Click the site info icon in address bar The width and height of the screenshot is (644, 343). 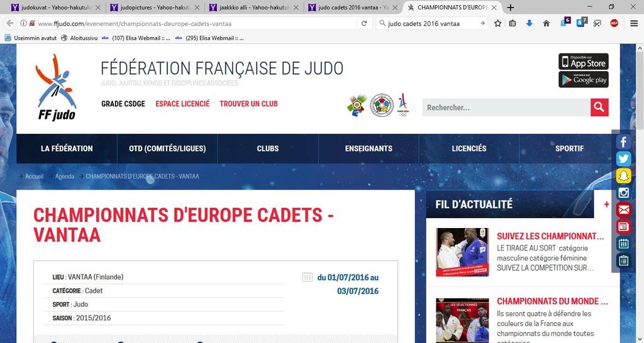click(24, 23)
